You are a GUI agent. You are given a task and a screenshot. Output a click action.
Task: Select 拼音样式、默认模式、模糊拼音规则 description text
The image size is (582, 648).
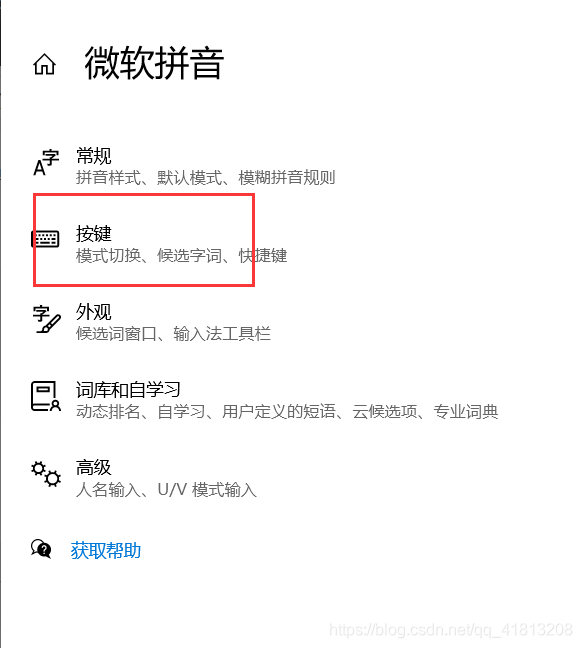(x=205, y=178)
